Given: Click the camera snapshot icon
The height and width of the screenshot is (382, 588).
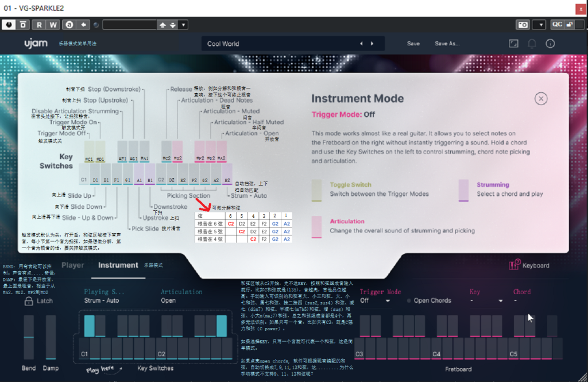Looking at the screenshot, I should [523, 25].
